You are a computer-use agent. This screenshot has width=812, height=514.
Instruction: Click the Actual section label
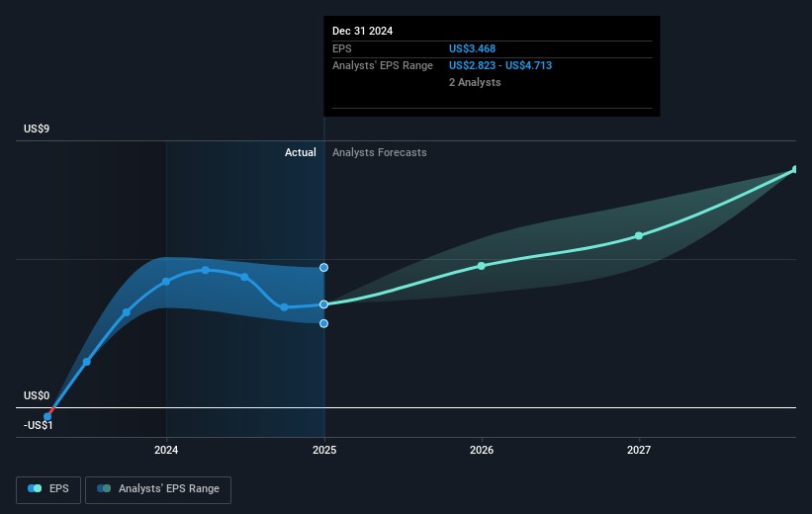(300, 152)
